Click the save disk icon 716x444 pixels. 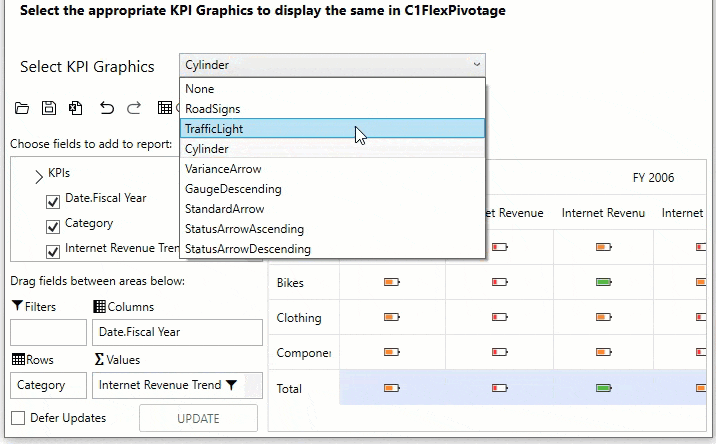(48, 108)
